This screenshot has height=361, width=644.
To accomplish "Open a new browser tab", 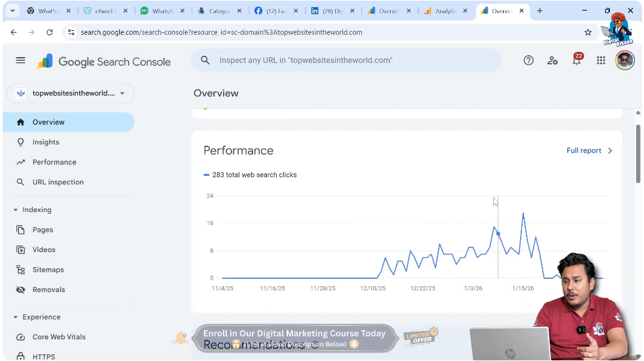I will [540, 11].
